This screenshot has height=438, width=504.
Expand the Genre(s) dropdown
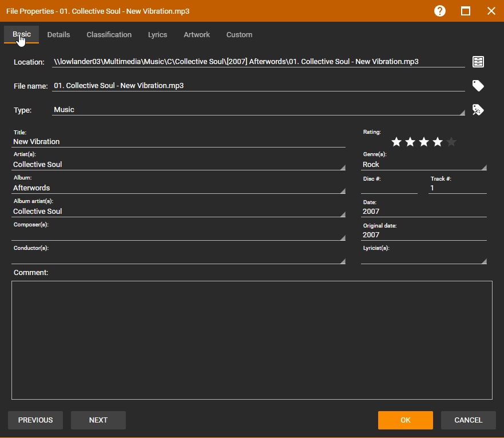(x=483, y=167)
